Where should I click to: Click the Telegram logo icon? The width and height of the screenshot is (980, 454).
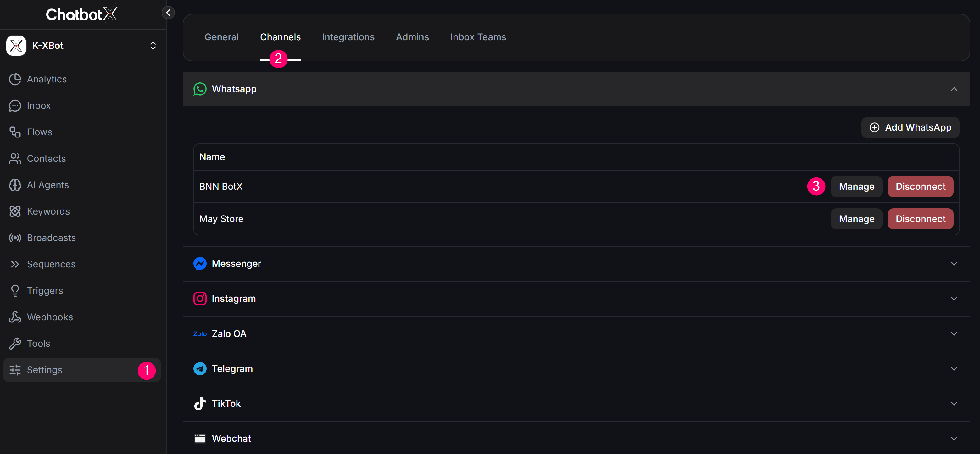coord(200,369)
